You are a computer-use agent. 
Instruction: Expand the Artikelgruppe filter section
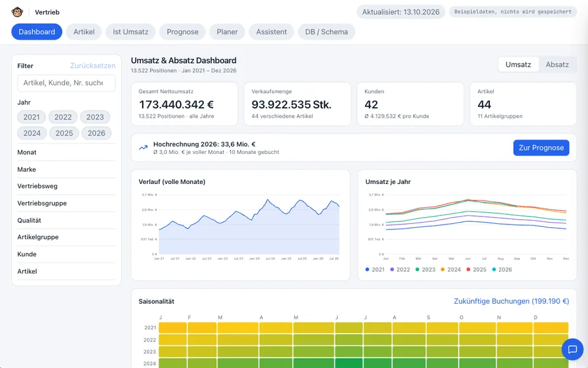click(x=66, y=237)
